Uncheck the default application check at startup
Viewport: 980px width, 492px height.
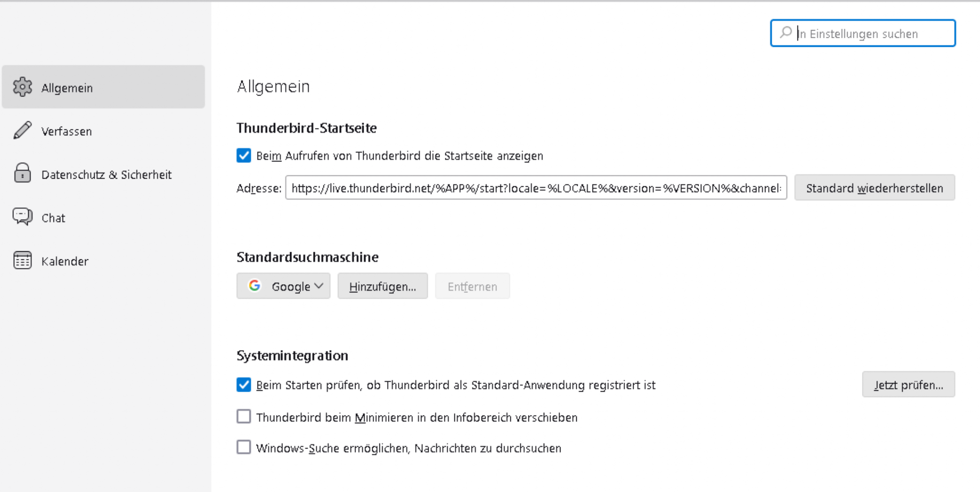click(244, 385)
